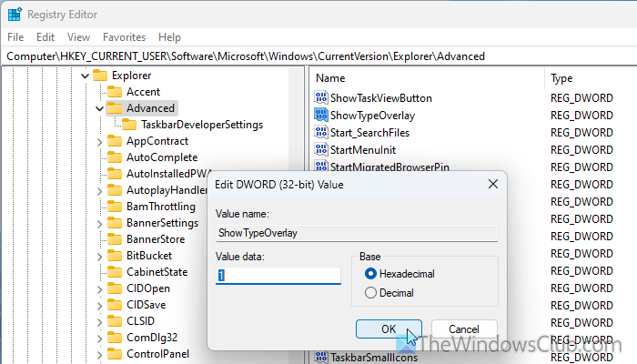Viewport: 637px width, 364px height.
Task: Expand the ControlPanel tree node
Action: (99, 355)
